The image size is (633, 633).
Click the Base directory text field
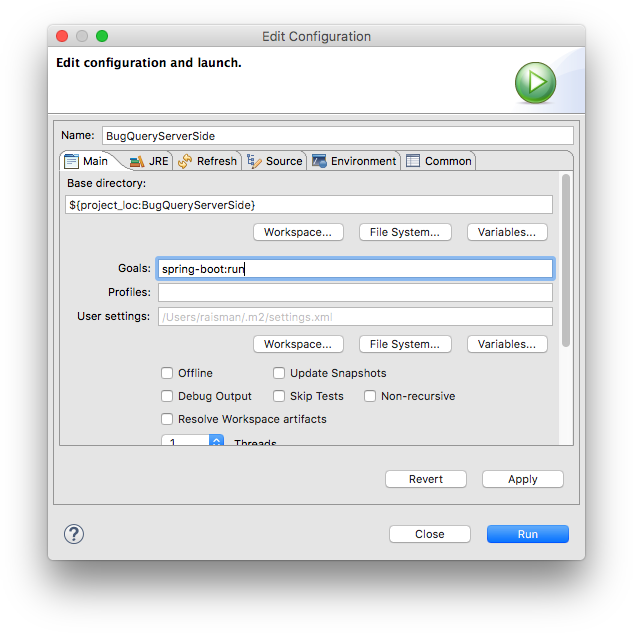point(309,205)
